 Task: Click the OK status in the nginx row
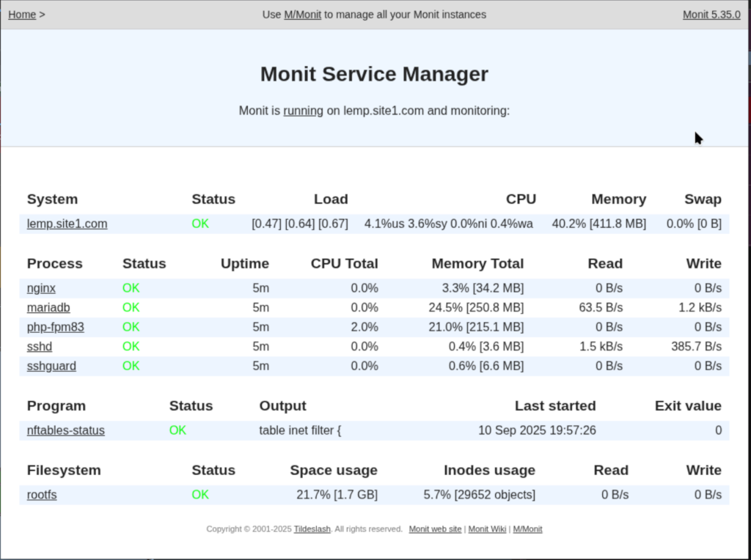pos(131,289)
